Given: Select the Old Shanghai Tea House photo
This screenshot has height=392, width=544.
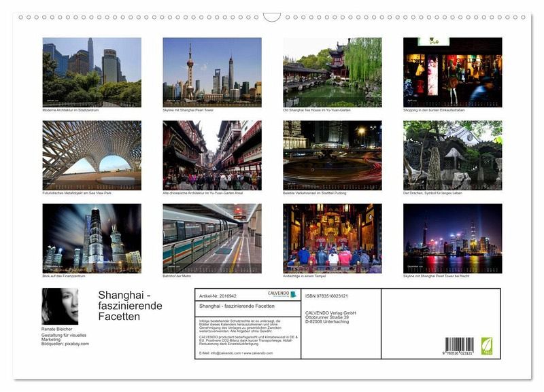Looking at the screenshot, I should pos(333,71).
